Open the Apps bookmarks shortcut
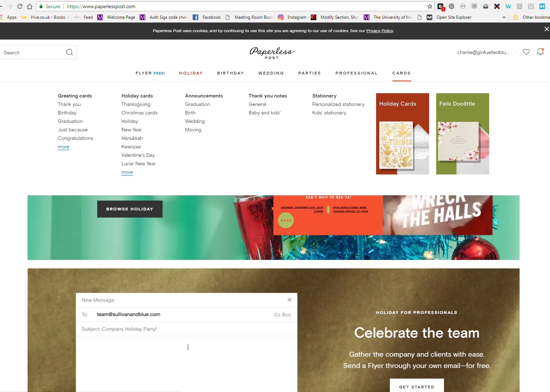The image size is (550, 392). [9, 17]
